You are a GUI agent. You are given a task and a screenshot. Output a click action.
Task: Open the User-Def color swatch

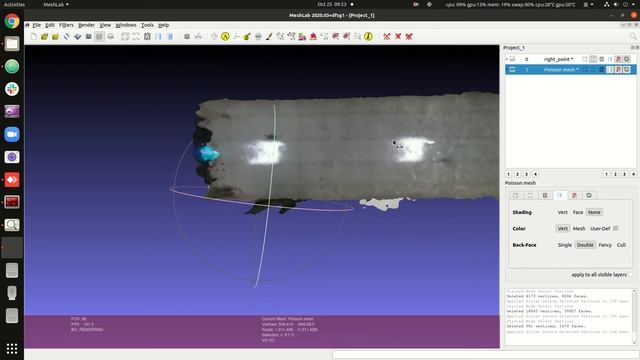pyautogui.click(x=616, y=228)
